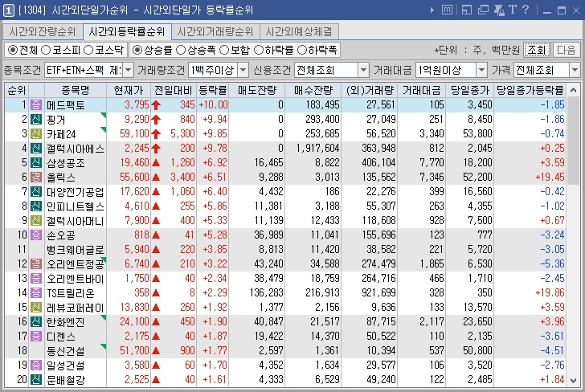Switch to the 시간외예상체결 tab
Viewport: 585px width, 392px height.
click(x=299, y=31)
